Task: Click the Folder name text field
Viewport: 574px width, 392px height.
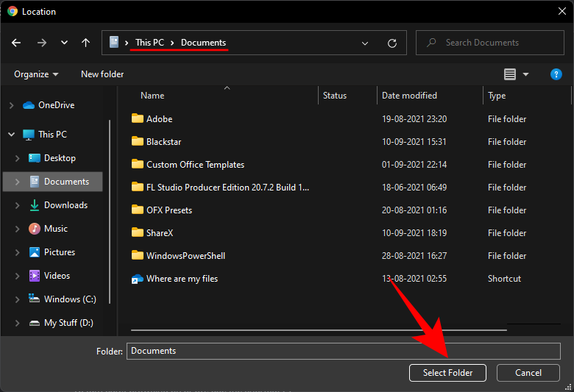Action: [343, 351]
